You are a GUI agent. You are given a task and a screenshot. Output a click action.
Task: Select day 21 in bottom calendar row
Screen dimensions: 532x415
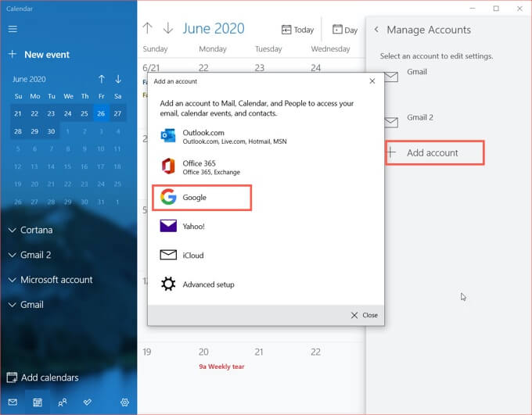coord(259,352)
